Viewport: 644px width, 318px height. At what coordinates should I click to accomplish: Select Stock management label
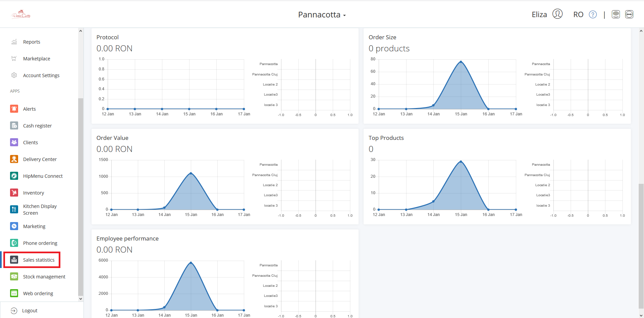44,277
